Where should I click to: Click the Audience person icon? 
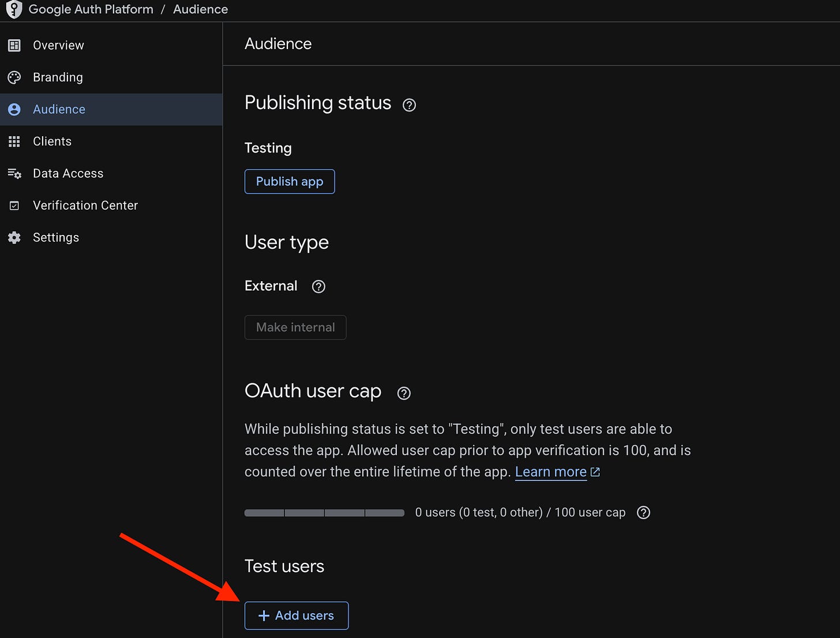click(x=14, y=109)
